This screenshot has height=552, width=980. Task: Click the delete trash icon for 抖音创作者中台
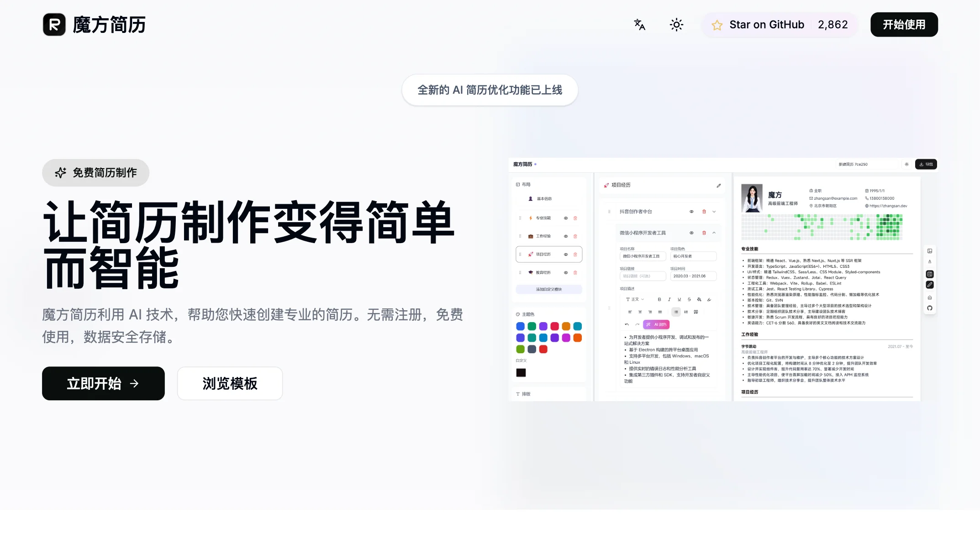point(704,212)
